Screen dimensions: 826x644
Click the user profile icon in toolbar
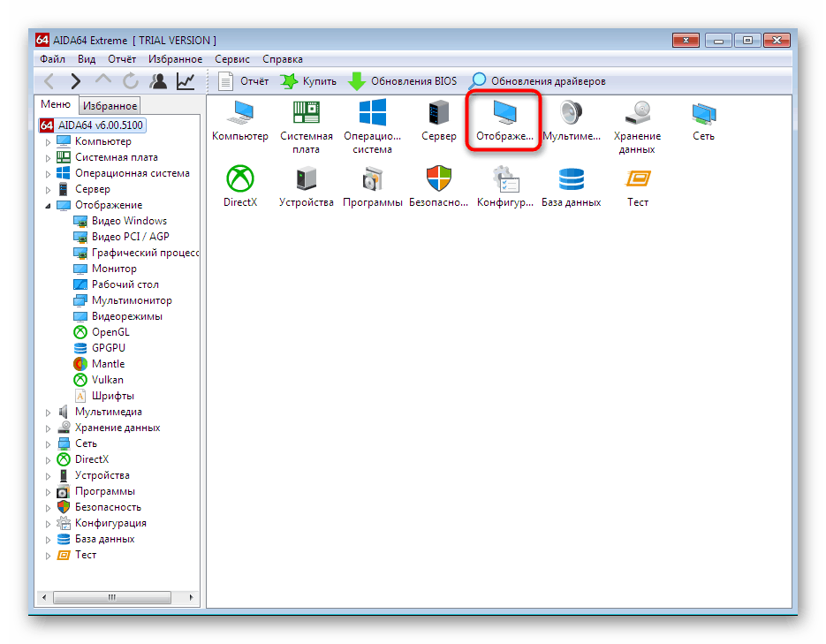coord(158,81)
